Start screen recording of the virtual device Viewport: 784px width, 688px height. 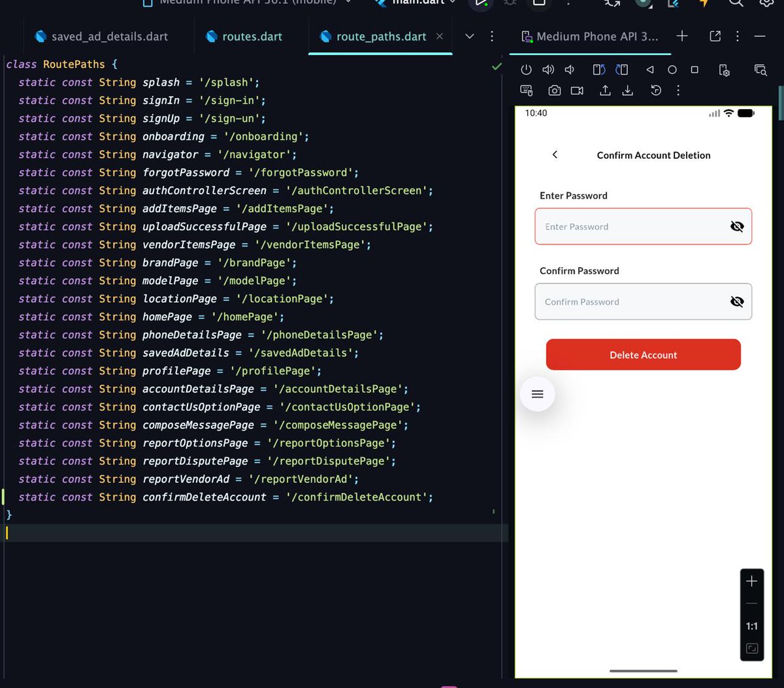tap(577, 90)
